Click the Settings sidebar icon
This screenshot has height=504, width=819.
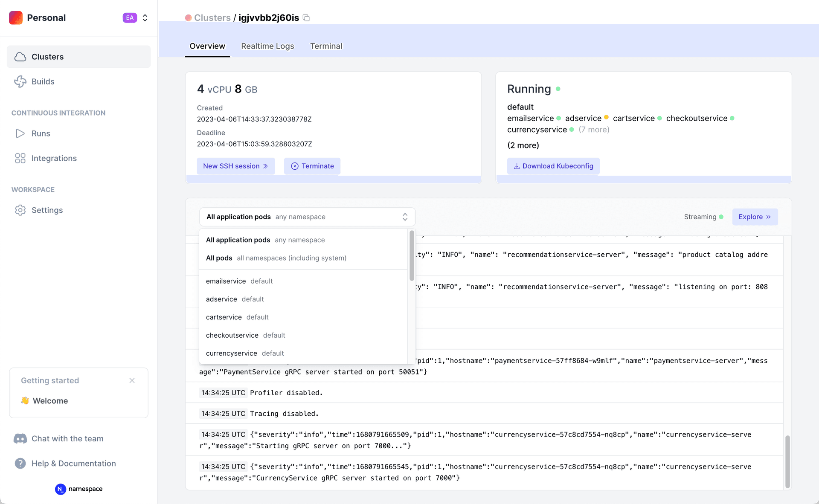[20, 210]
